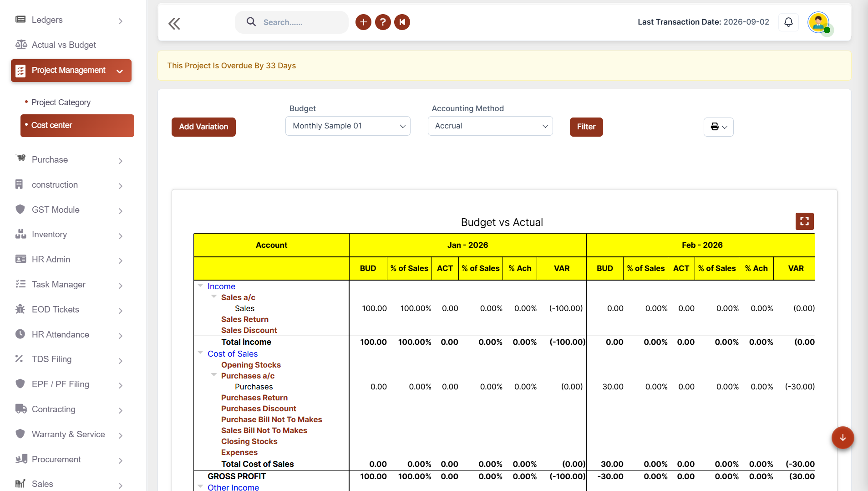Collapse the Other Income tree row

point(200,486)
